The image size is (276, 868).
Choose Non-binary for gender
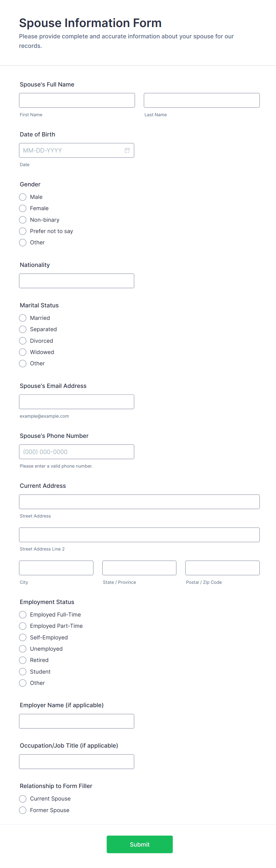pyautogui.click(x=23, y=220)
